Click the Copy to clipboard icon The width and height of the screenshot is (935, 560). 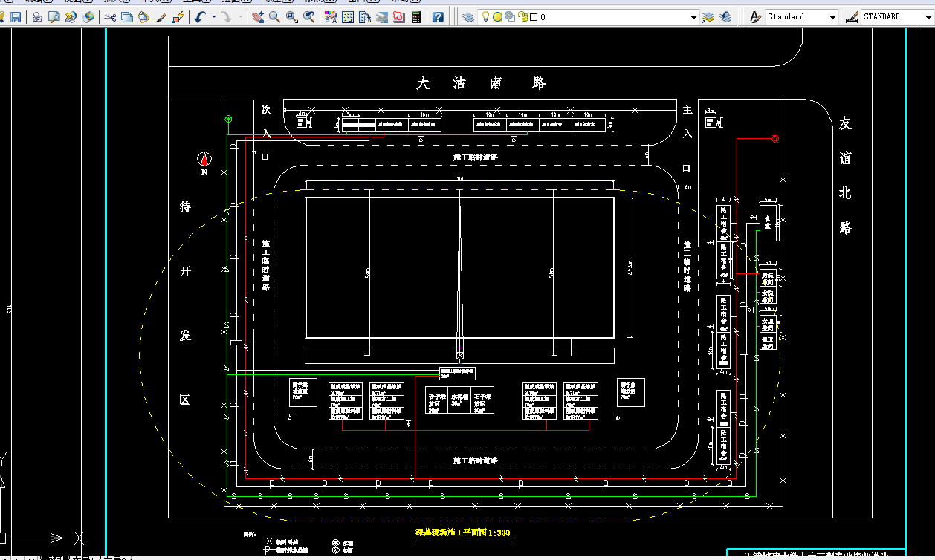coord(126,17)
